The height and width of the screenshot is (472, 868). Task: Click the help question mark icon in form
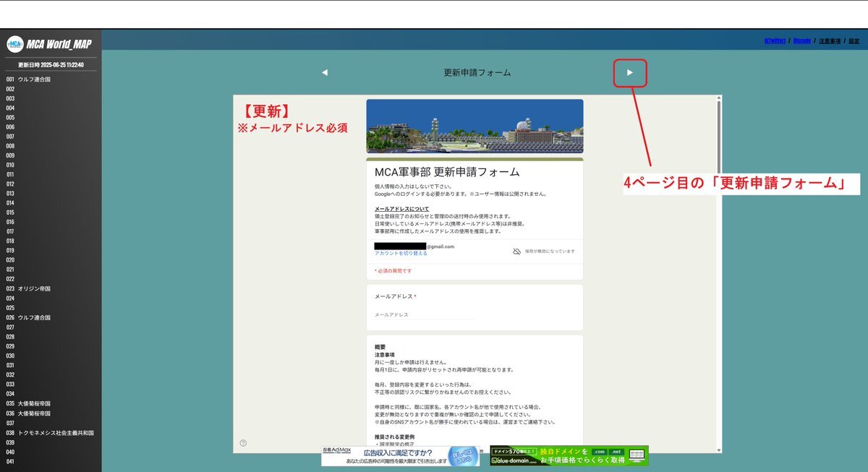(243, 443)
